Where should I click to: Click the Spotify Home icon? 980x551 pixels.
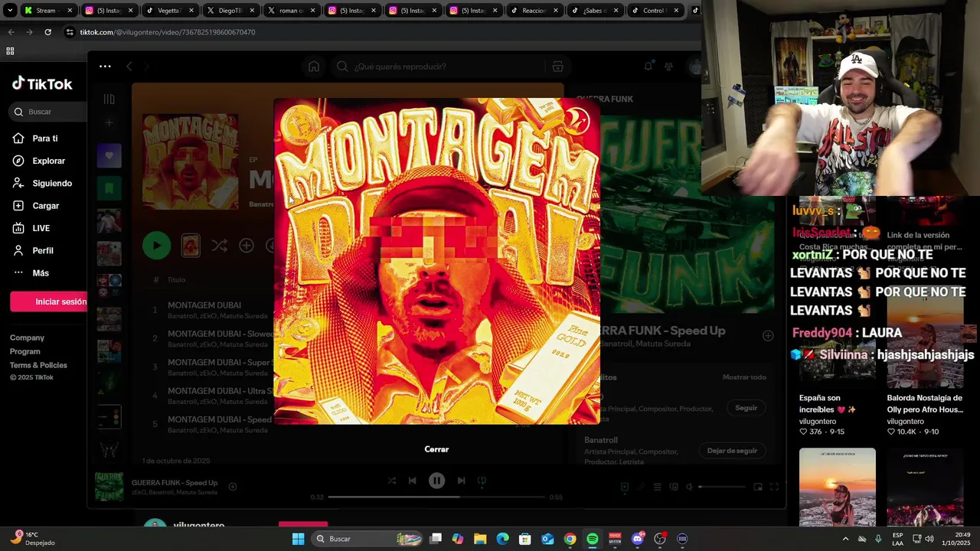click(x=314, y=67)
